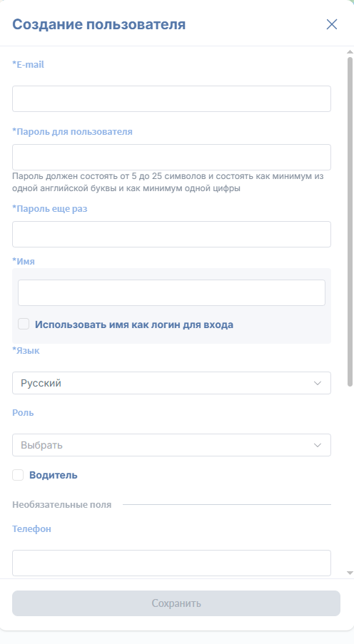Focus the user password field

[x=171, y=157]
